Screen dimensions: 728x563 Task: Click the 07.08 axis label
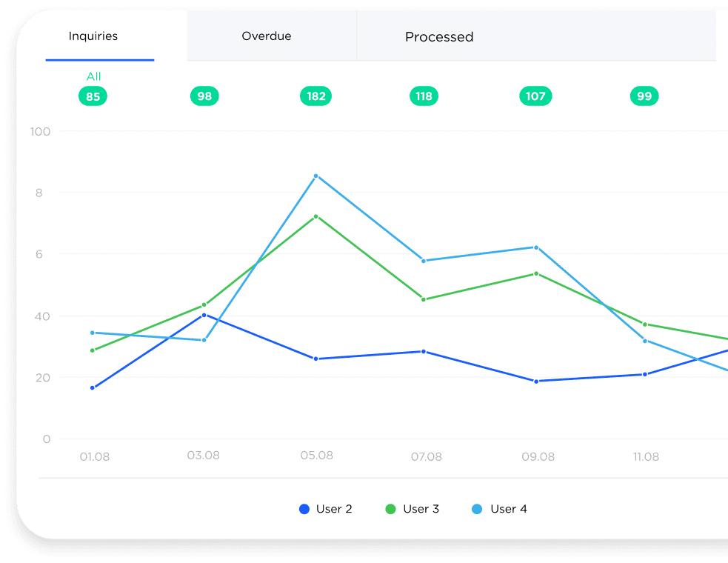426,457
